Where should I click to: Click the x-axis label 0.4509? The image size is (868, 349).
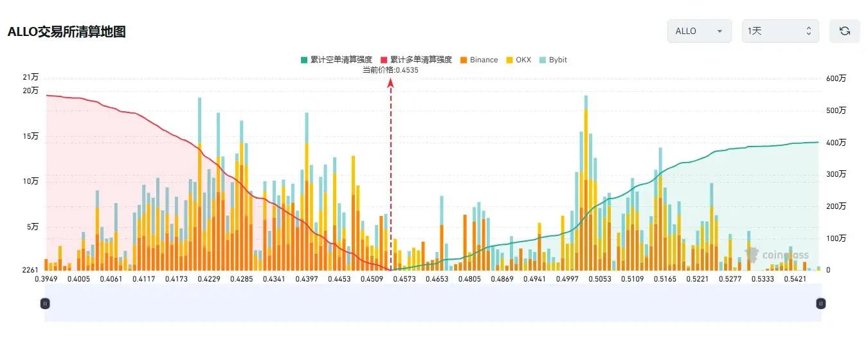(372, 279)
